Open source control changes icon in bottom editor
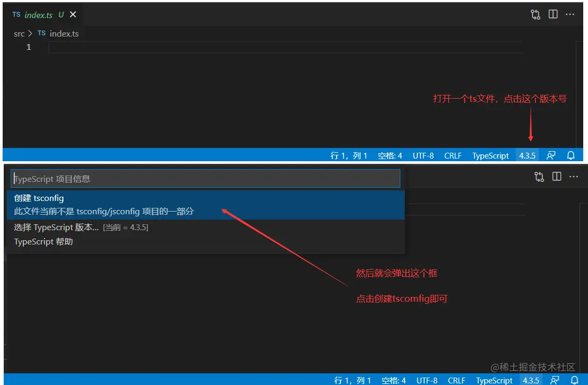 pos(539,177)
